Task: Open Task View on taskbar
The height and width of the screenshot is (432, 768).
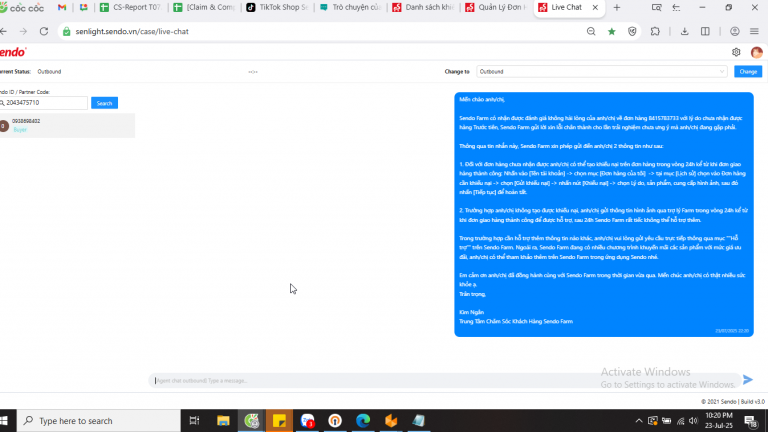Action: (x=194, y=421)
